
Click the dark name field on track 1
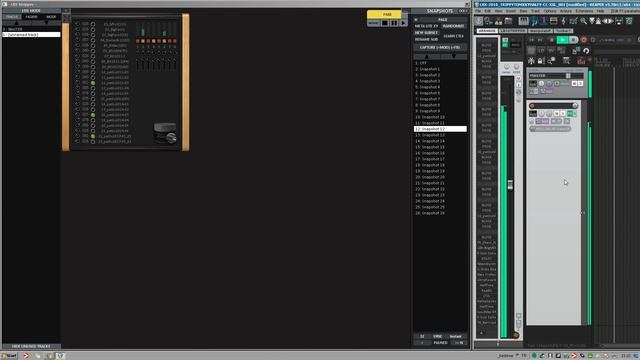click(553, 106)
